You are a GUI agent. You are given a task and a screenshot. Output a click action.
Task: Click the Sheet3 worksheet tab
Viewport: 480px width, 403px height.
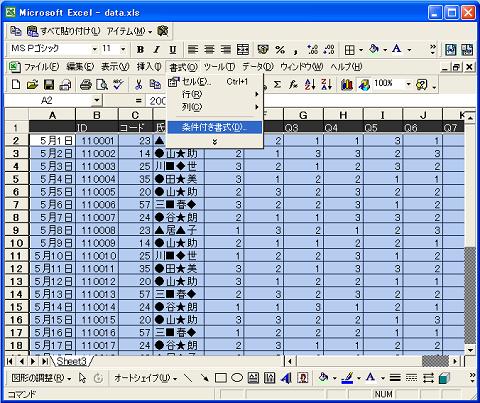click(71, 361)
